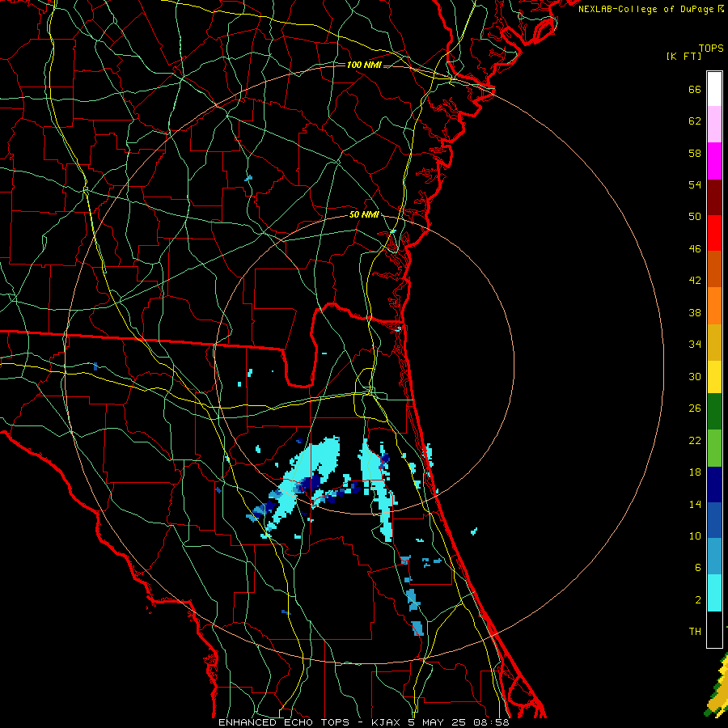728x728 pixels.
Task: Click the bright red legend swatch
Action: [714, 233]
